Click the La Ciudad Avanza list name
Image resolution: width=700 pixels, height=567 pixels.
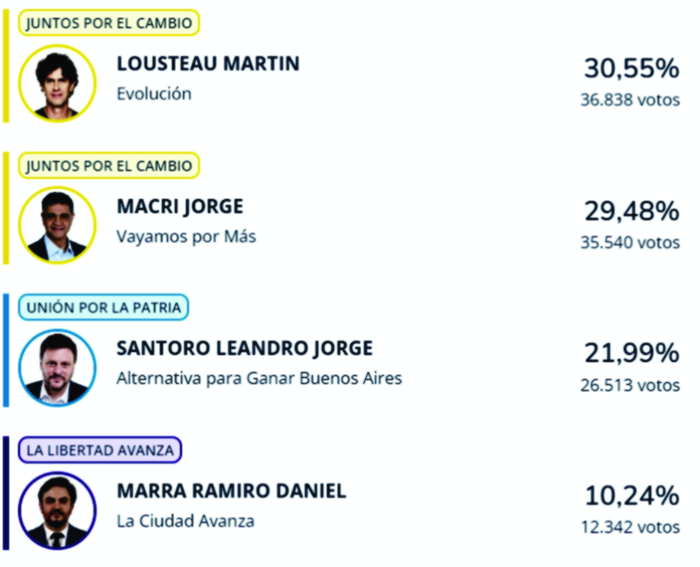[x=185, y=521]
